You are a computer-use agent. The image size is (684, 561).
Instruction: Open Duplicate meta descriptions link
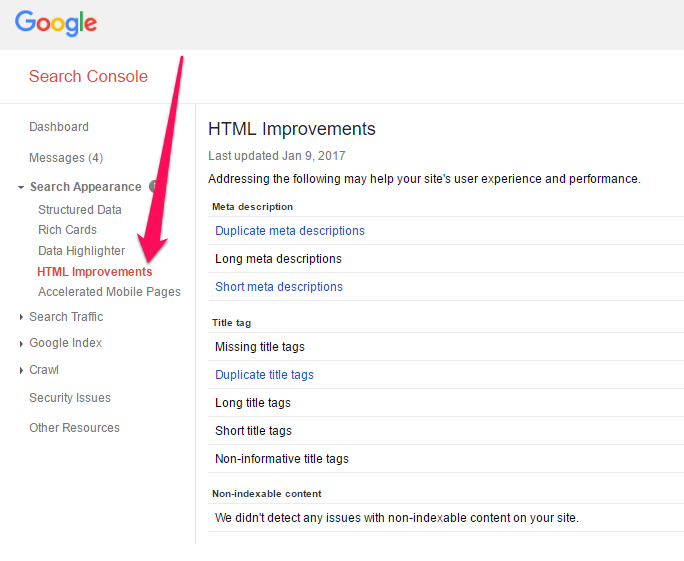290,231
